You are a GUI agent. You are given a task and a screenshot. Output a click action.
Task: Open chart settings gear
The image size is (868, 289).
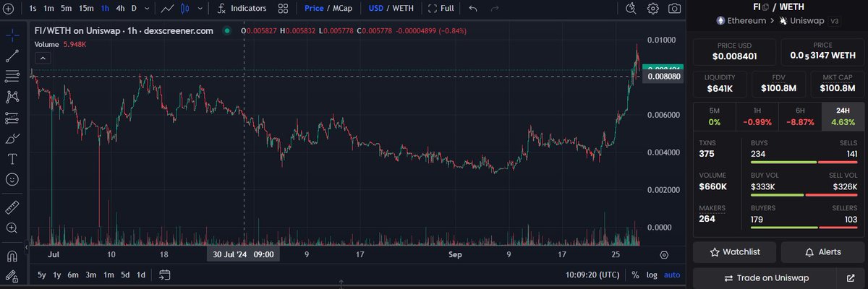(653, 9)
